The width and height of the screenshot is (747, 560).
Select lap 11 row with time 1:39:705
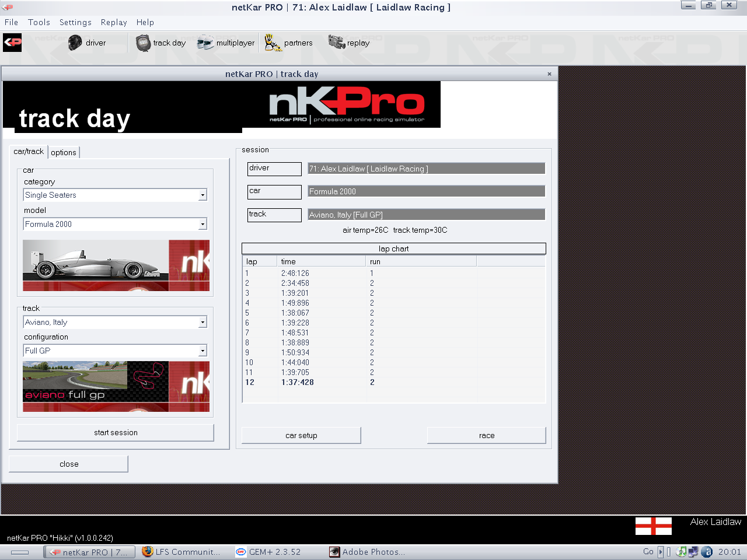(x=394, y=372)
